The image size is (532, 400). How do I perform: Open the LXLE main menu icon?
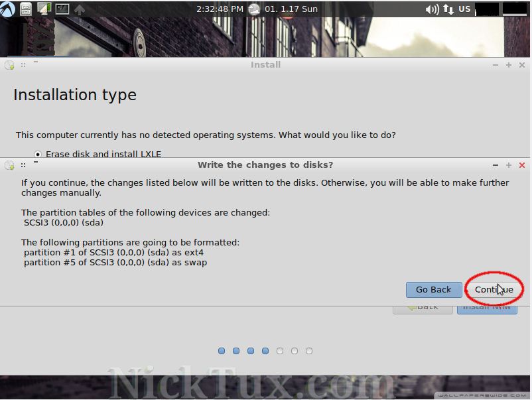click(x=8, y=9)
